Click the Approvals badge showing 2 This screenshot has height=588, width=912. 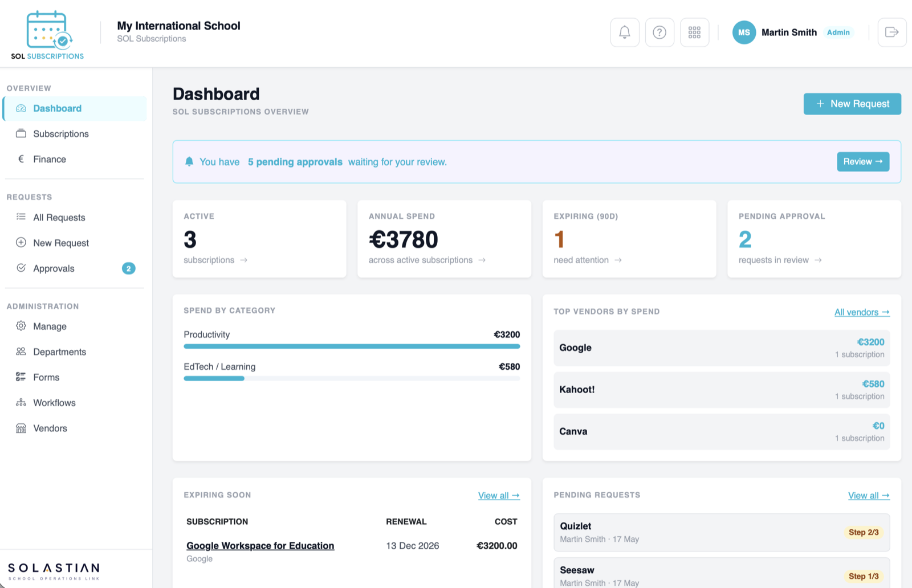click(x=129, y=268)
